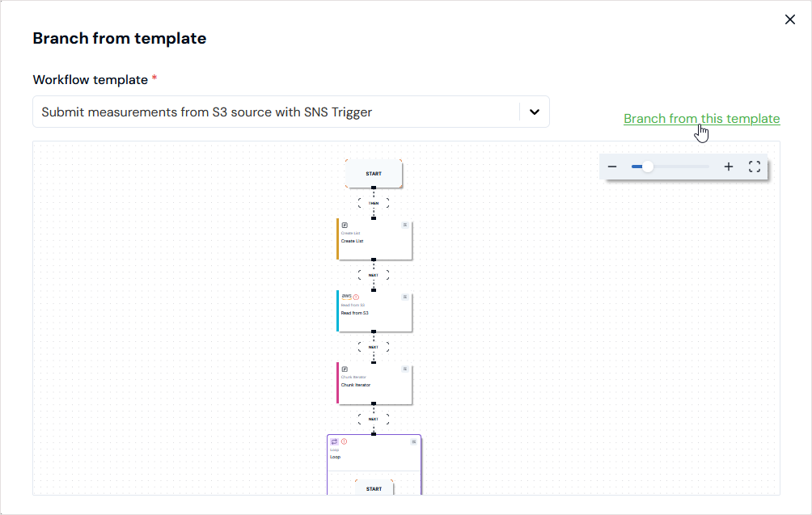The image size is (812, 515).
Task: Open the Loop node's corner menu icon
Action: click(x=414, y=441)
